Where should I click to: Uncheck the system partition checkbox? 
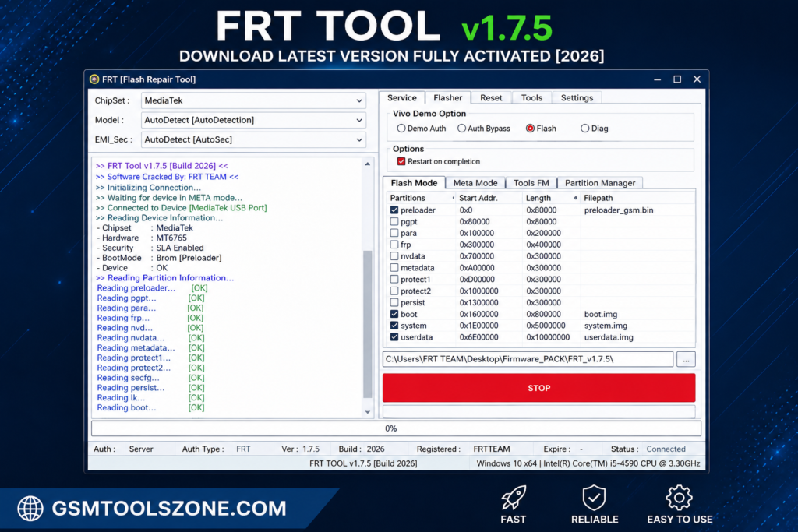coord(394,326)
